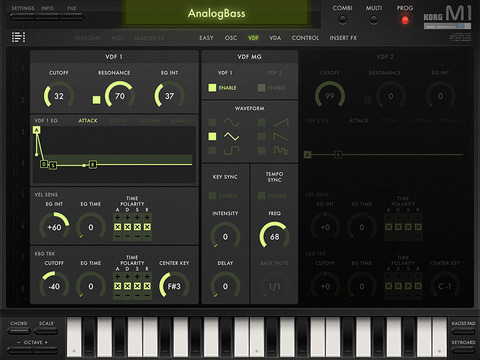480x360 pixels.
Task: Open the SETTINGS button
Action: [23, 16]
